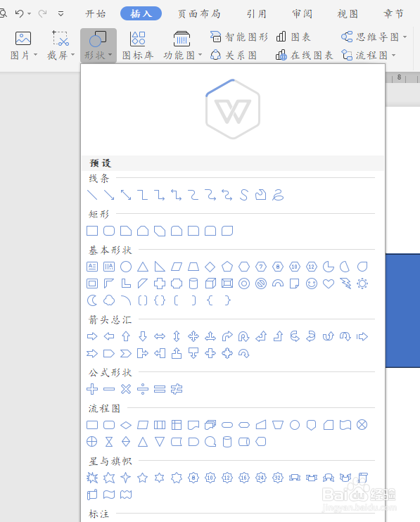This screenshot has height=522, width=420.
Task: Select the smiley face shape
Action: coord(312,284)
